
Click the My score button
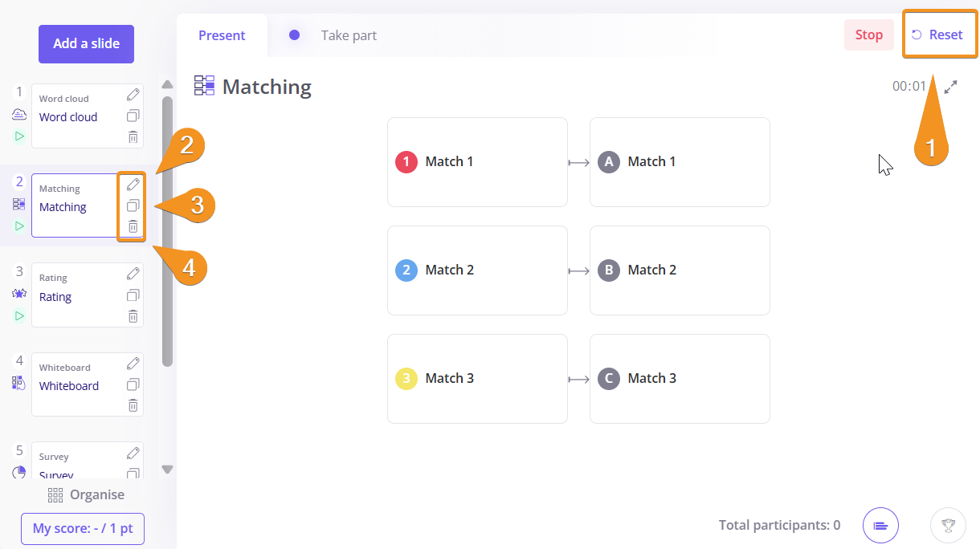point(83,529)
